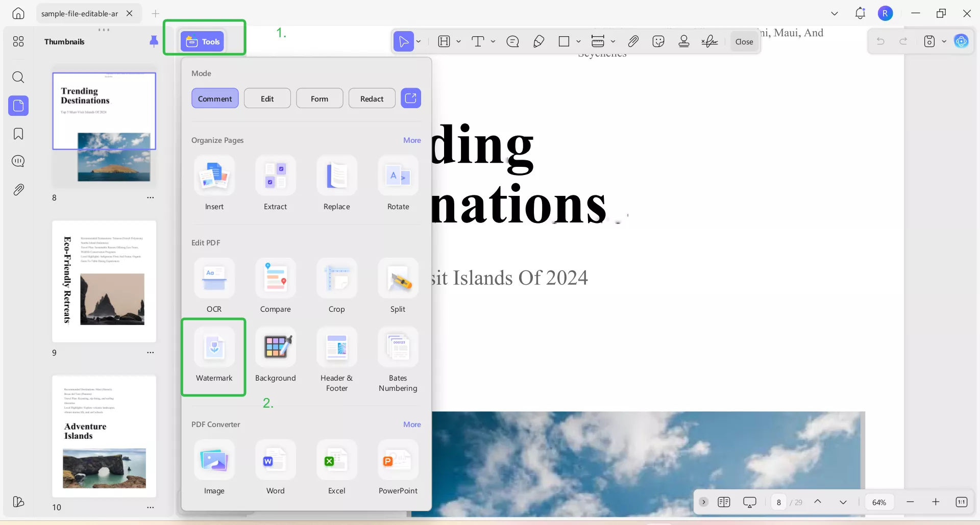
Task: Click the page number input field
Action: [779, 503]
